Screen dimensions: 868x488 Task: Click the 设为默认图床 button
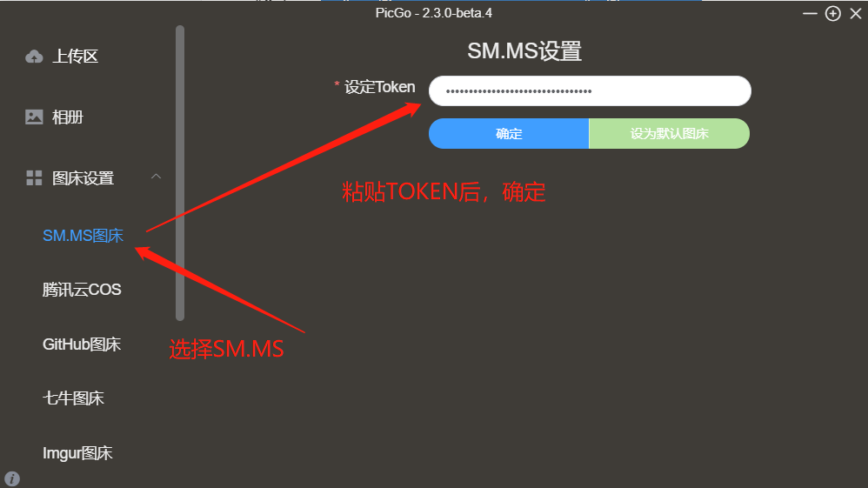[670, 133]
